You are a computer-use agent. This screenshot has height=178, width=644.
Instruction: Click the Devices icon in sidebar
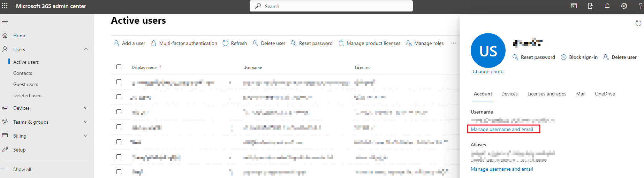point(5,108)
